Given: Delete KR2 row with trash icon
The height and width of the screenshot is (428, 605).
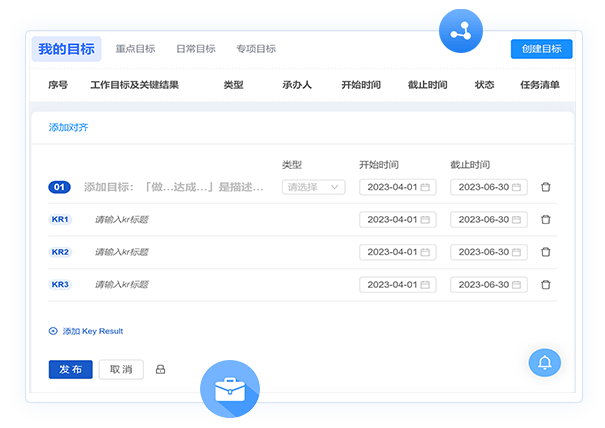Looking at the screenshot, I should tap(546, 252).
